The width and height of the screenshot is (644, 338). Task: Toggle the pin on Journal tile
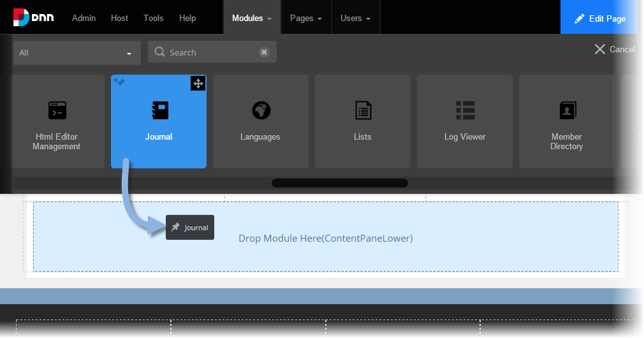click(119, 82)
